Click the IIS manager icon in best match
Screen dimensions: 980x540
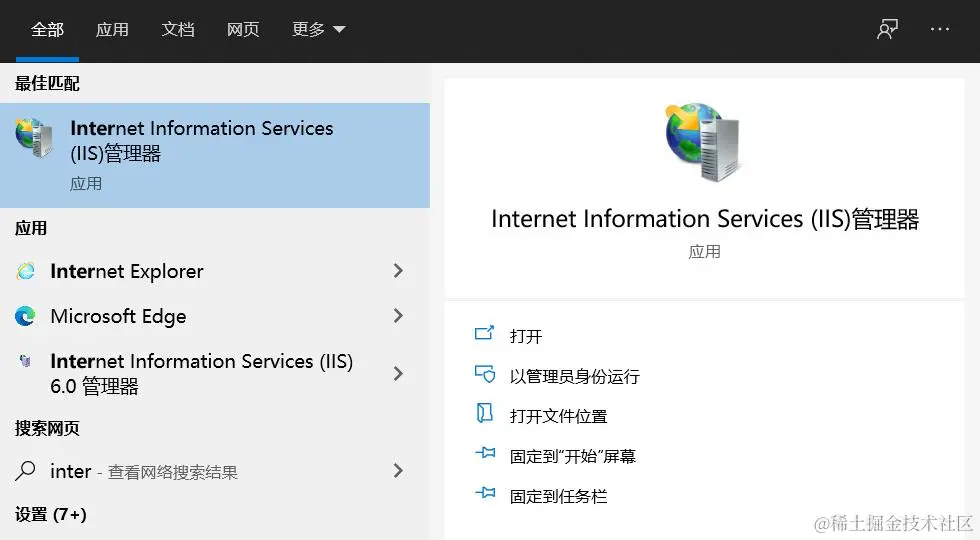pos(34,137)
